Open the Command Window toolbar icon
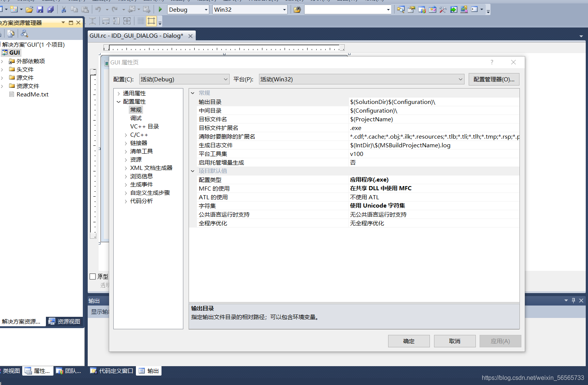 click(474, 9)
